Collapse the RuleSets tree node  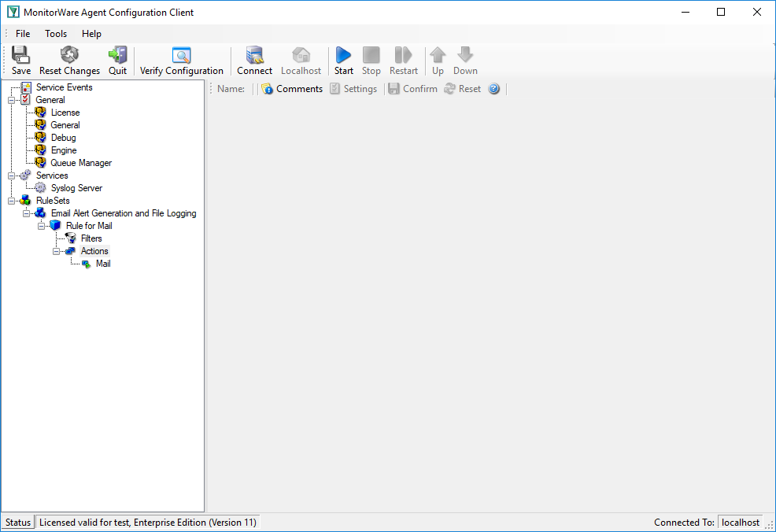tap(11, 201)
